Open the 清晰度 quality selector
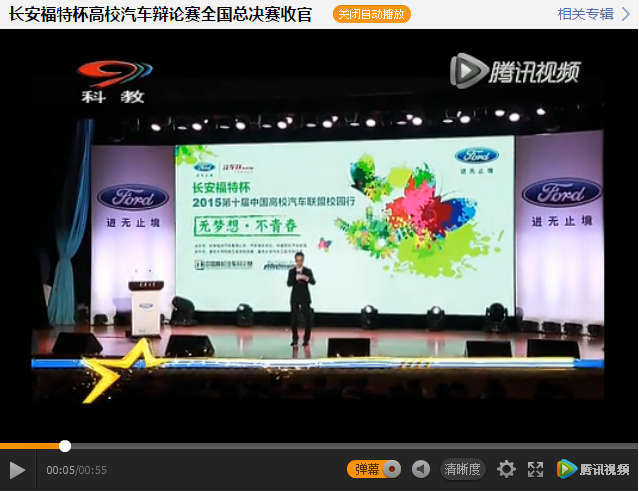Screen dimensions: 639x491 pyautogui.click(x=462, y=469)
